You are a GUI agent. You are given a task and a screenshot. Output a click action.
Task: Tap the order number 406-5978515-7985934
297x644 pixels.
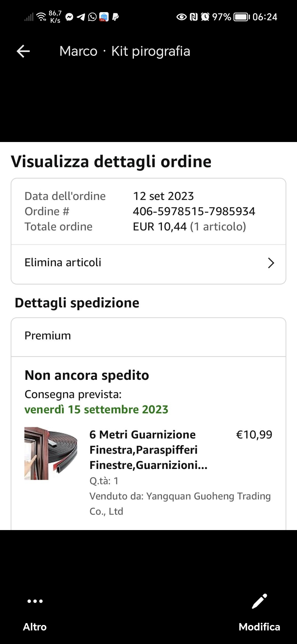[x=194, y=211]
